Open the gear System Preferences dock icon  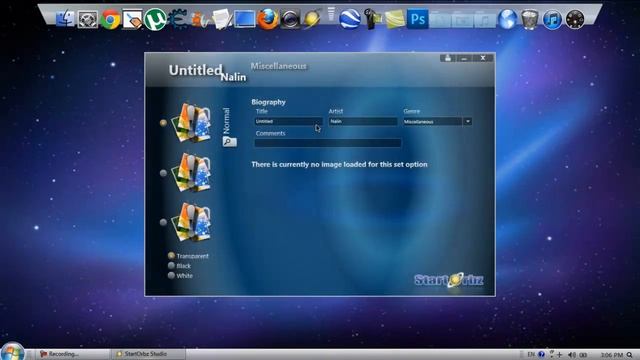(88, 19)
